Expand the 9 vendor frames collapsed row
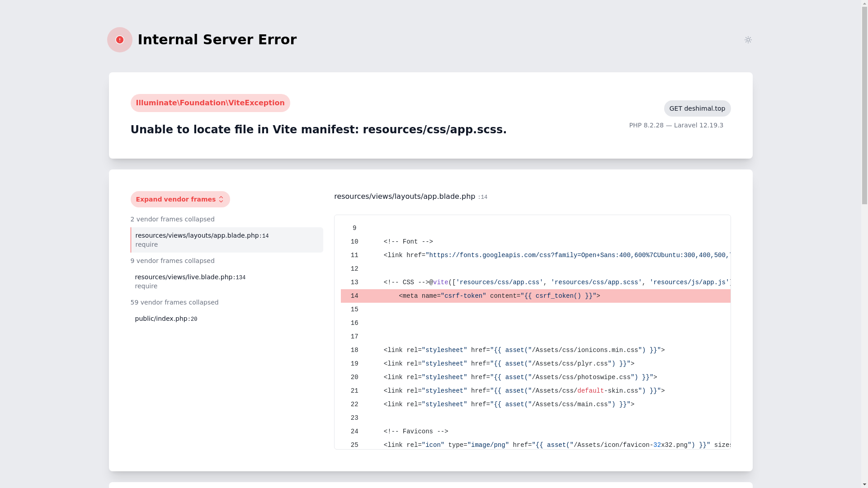 172,261
